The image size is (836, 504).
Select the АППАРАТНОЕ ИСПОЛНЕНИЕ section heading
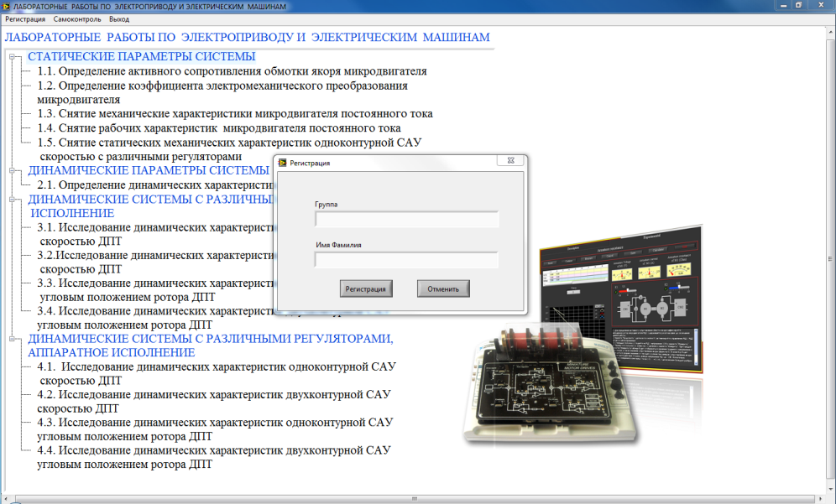coord(211,346)
